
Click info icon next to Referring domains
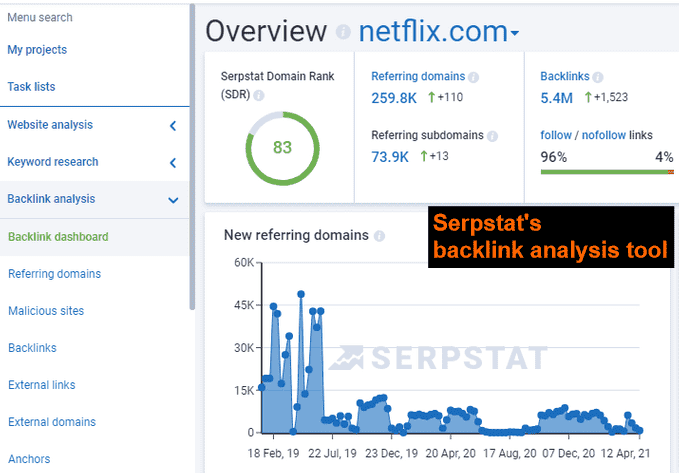pos(474,77)
